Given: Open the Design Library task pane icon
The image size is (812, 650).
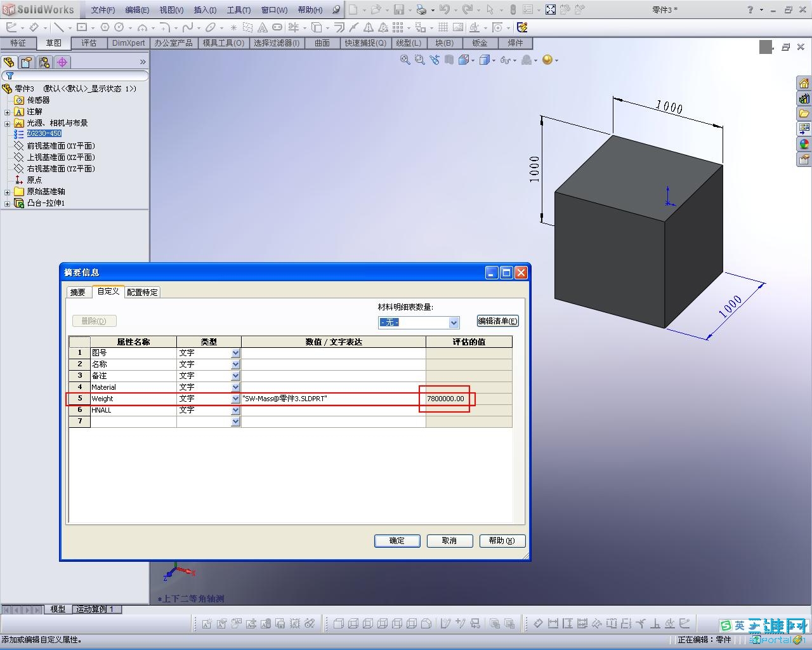Looking at the screenshot, I should [x=804, y=99].
